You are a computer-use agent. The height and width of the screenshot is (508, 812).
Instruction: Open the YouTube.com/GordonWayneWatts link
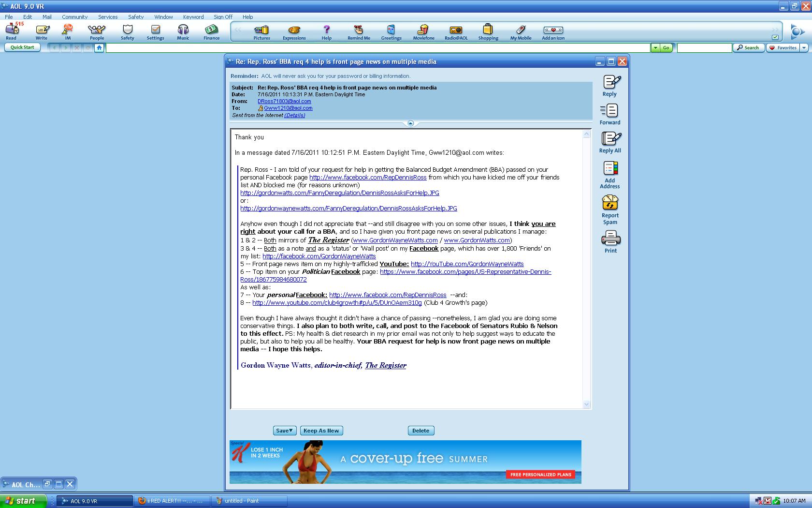467,264
